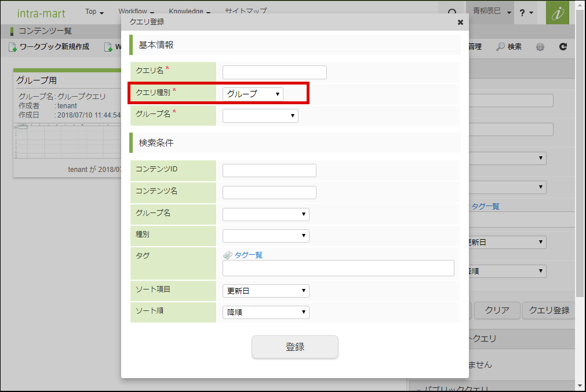Open the 種別 dropdown in 検索条件
Viewport: 586px width, 392px height.
coord(265,236)
